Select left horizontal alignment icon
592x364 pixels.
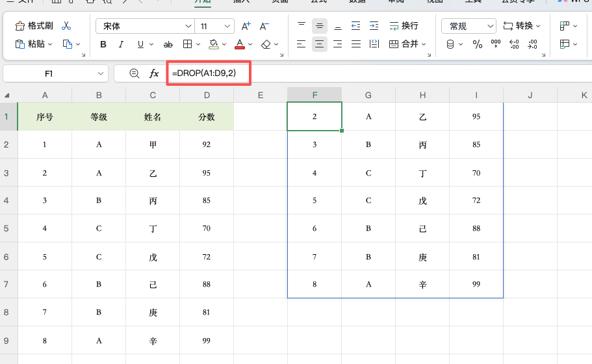point(302,44)
